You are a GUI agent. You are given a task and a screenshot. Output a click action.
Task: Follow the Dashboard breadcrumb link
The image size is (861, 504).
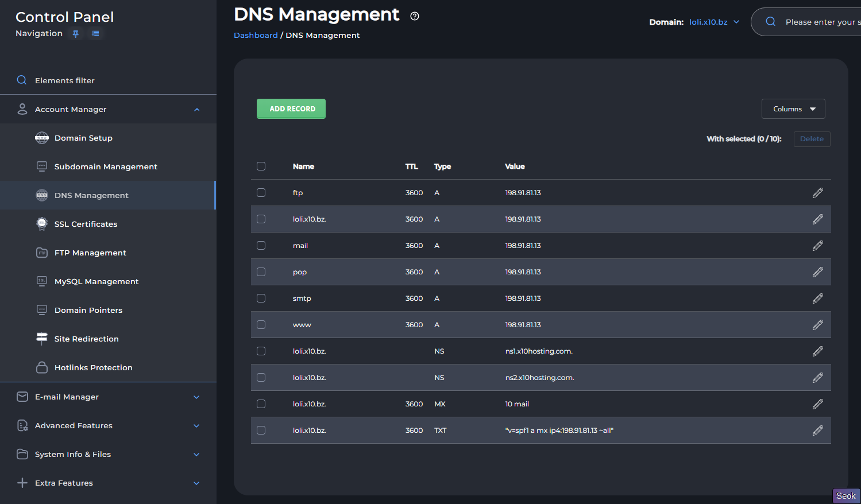coord(256,36)
